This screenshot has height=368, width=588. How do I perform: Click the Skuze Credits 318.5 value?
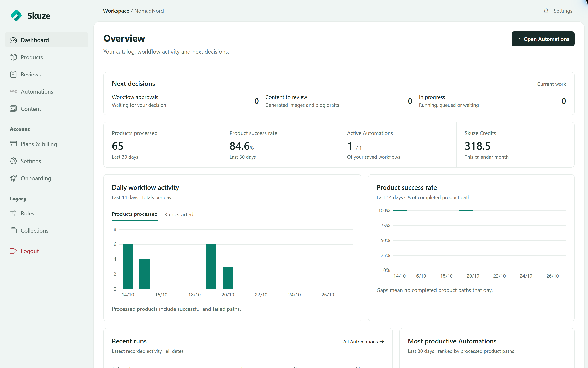coord(478,146)
